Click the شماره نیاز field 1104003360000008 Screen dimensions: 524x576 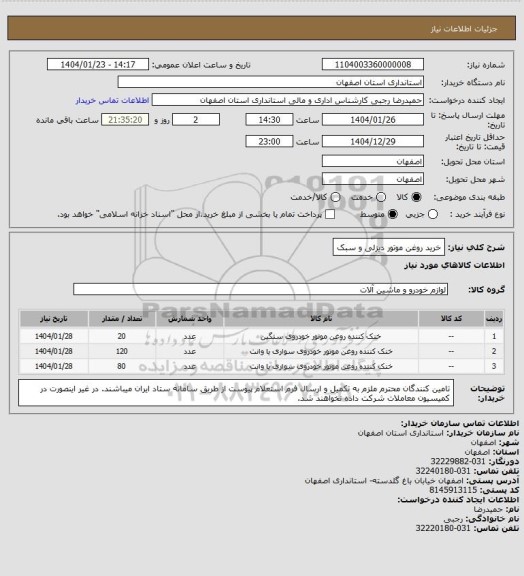coord(373,64)
